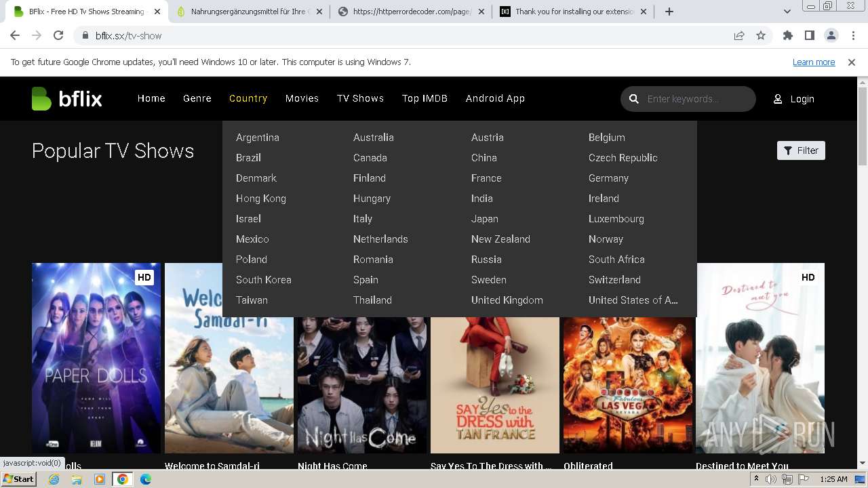868x488 pixels.
Task: Open Internet Explorer from taskbar
Action: (x=54, y=479)
